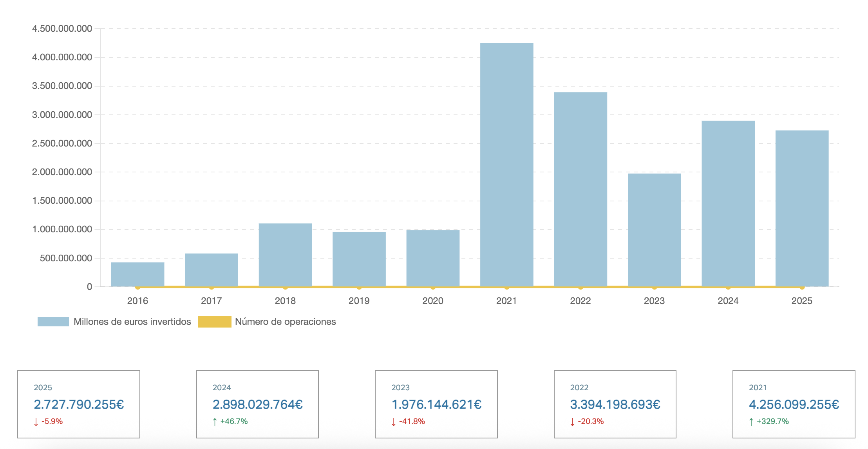The width and height of the screenshot is (868, 449).
Task: Click the 2019 operations line point
Action: click(359, 287)
